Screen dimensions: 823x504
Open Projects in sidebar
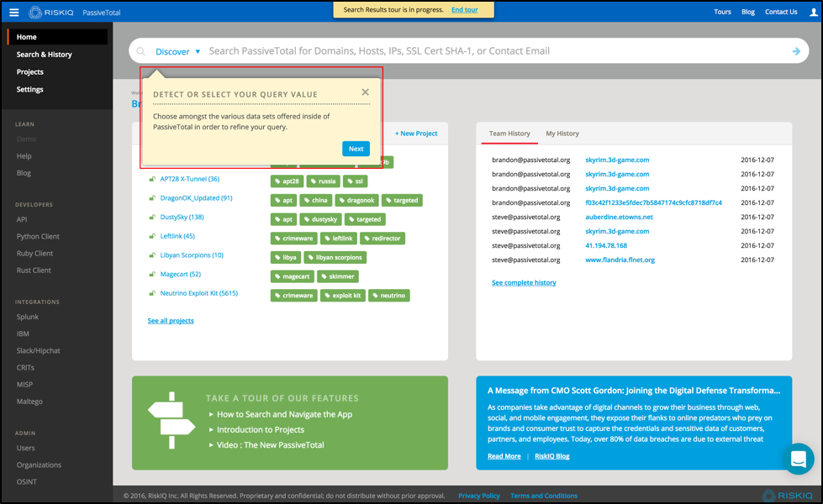30,72
